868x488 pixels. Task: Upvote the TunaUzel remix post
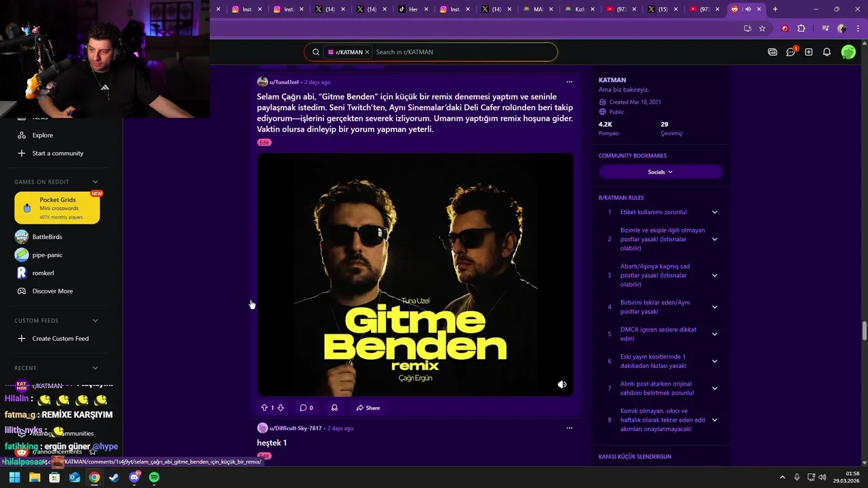click(x=264, y=408)
